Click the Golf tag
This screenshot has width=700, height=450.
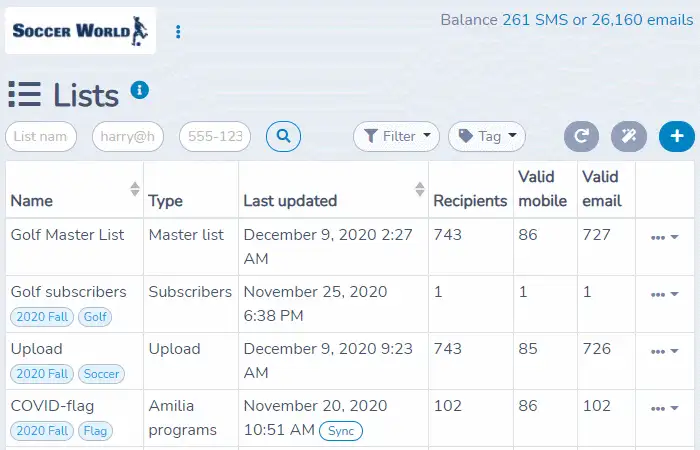pos(95,317)
